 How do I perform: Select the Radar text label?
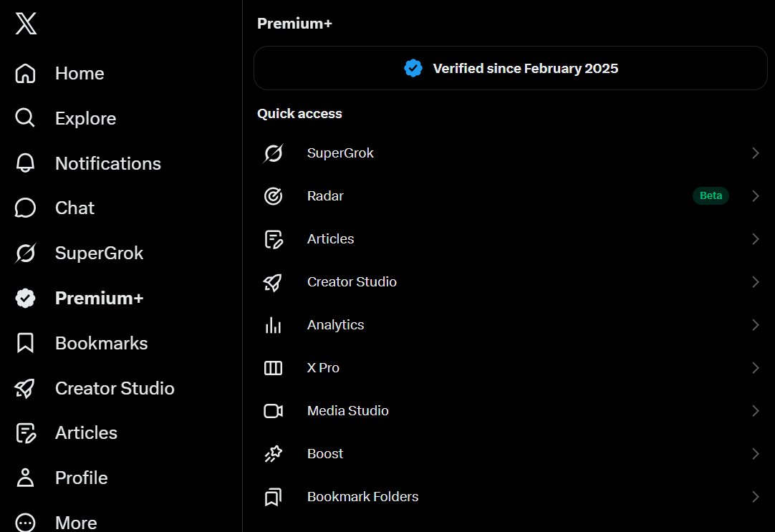(x=325, y=196)
